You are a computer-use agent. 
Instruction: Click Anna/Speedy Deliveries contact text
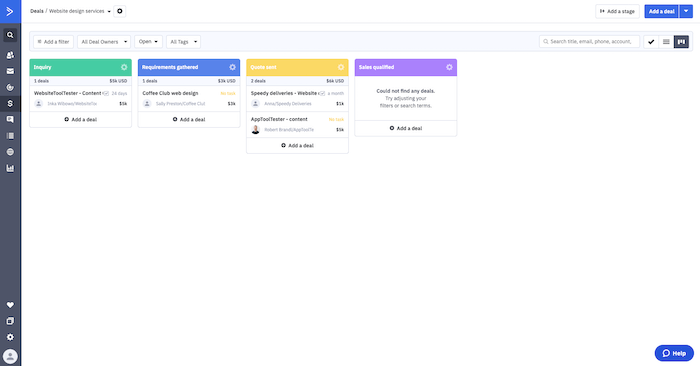tap(288, 104)
